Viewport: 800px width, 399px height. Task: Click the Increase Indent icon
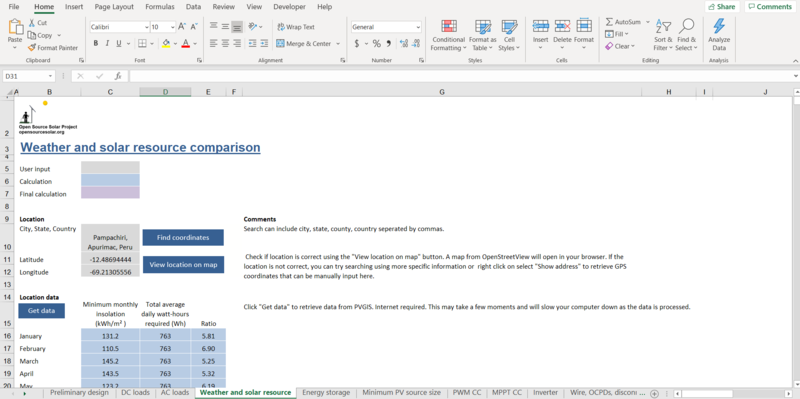pyautogui.click(x=264, y=43)
